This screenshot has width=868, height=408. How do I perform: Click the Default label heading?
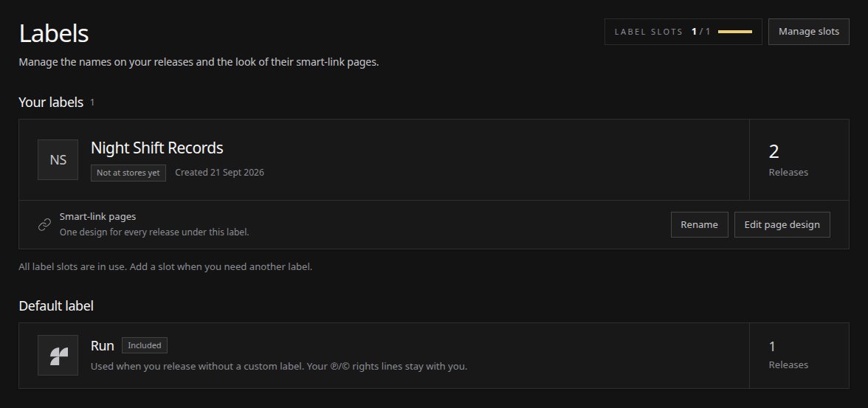click(x=56, y=306)
